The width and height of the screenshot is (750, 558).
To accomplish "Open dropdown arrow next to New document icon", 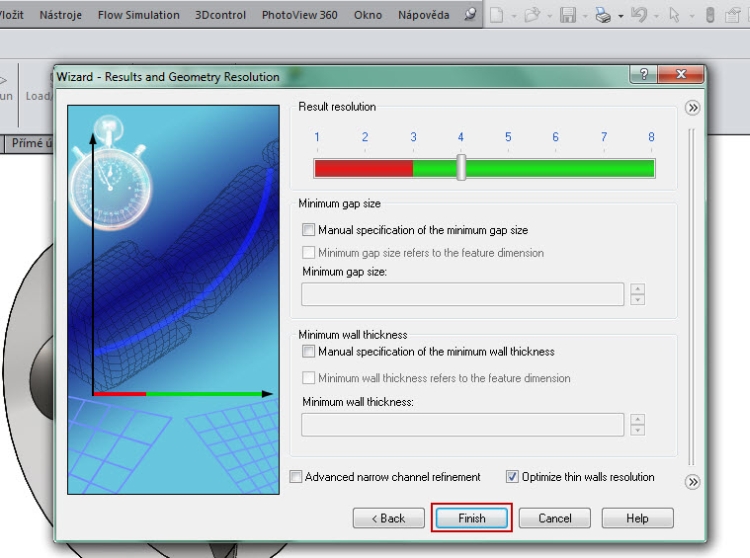I will (x=514, y=16).
